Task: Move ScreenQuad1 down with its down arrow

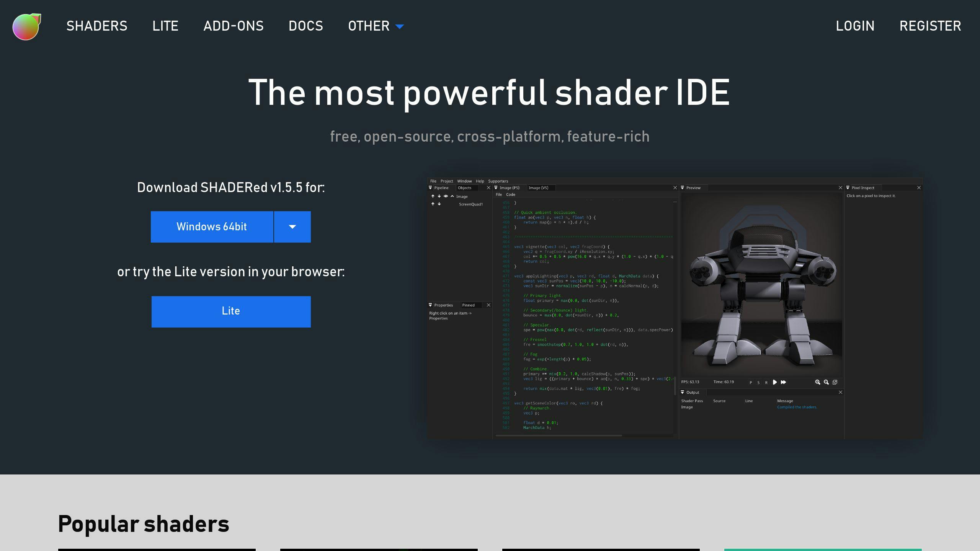Action: click(439, 204)
